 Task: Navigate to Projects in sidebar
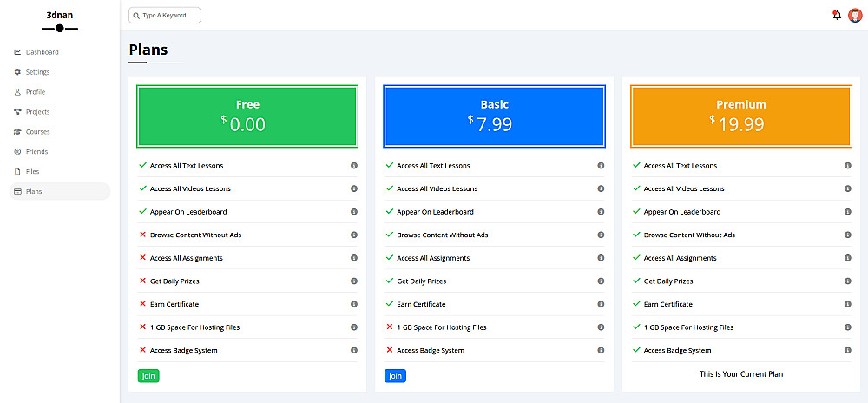60,112
